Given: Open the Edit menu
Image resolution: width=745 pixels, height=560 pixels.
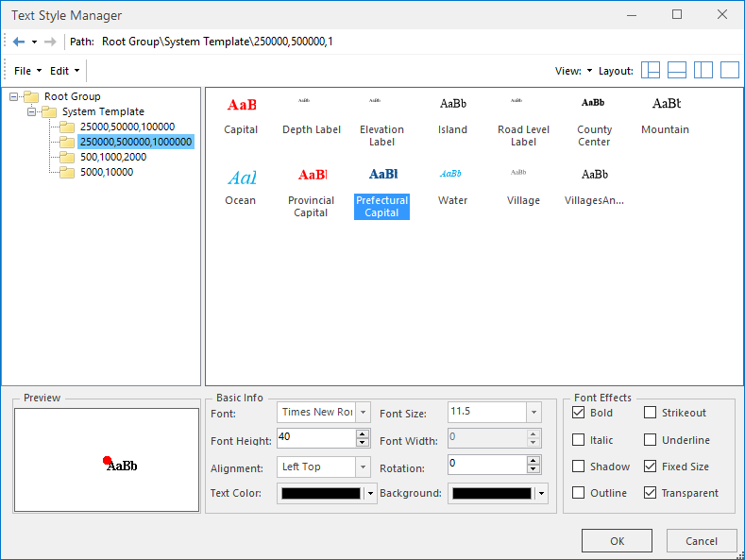Looking at the screenshot, I should 63,71.
